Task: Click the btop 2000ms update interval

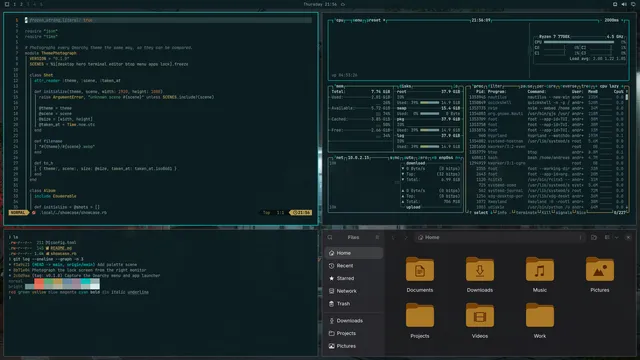Action: pyautogui.click(x=611, y=20)
